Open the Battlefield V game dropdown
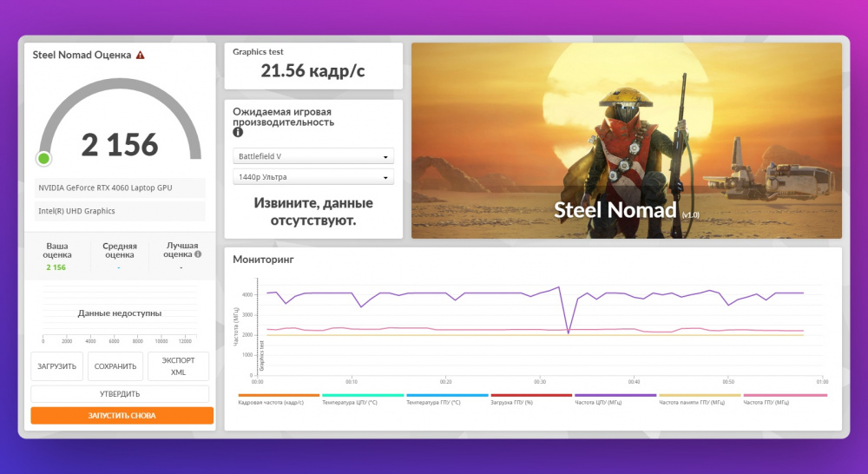The width and height of the screenshot is (868, 474). pyautogui.click(x=313, y=156)
